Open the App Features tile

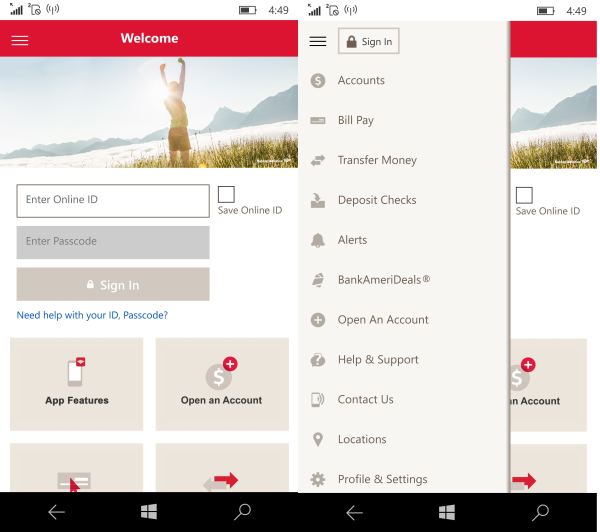(77, 384)
